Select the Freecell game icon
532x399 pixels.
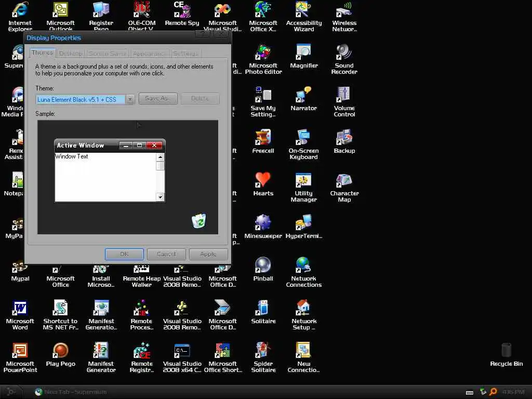[x=263, y=141]
